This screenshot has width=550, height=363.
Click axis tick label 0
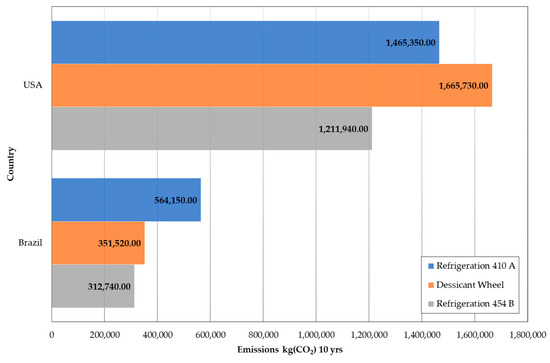(x=52, y=335)
